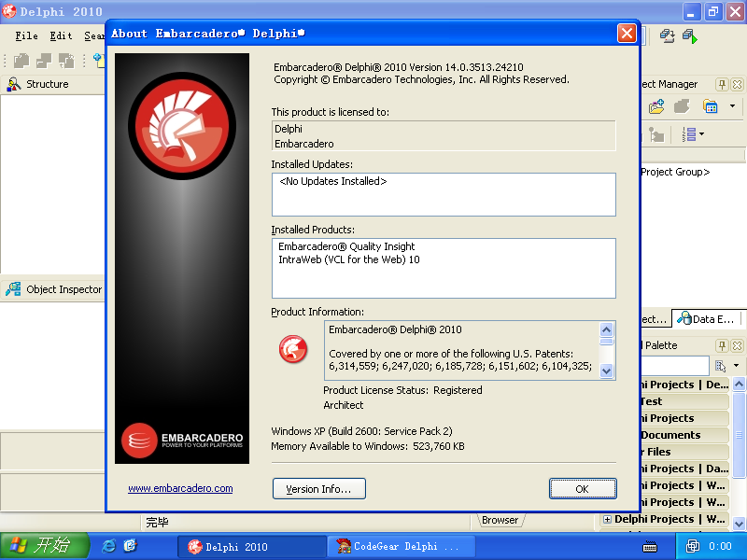Click the red Delphi helmet icon in Product Information
Screen dimensions: 747x560
point(293,349)
